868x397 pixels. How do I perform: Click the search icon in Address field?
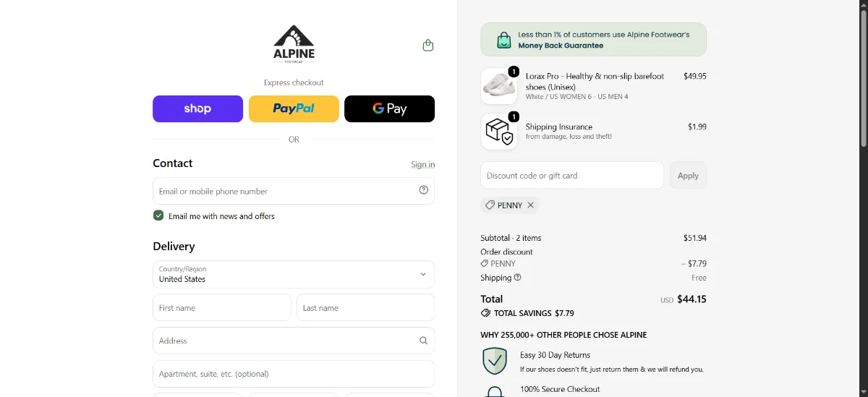point(424,341)
